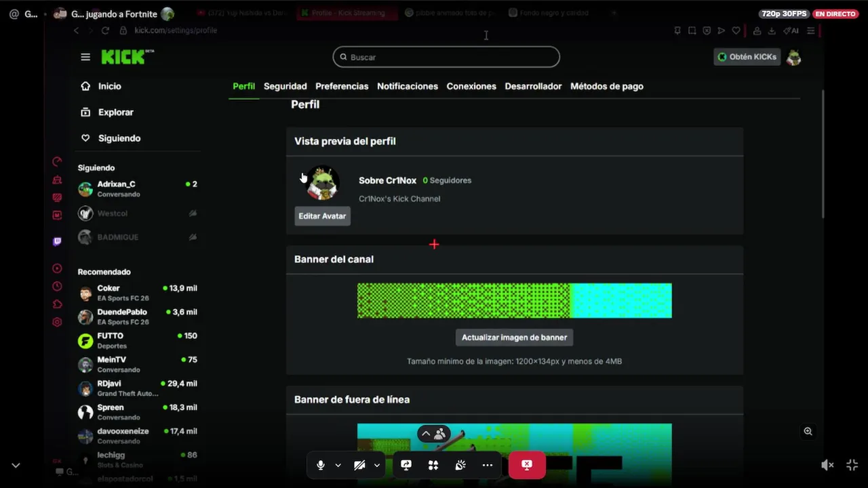Open Coker recommended channel
Image resolution: width=868 pixels, height=488 pixels.
[x=138, y=293]
